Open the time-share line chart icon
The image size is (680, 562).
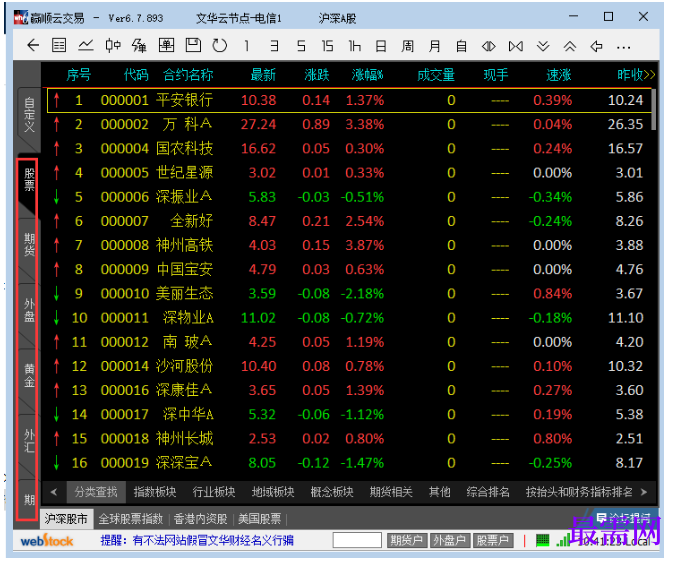[x=86, y=45]
